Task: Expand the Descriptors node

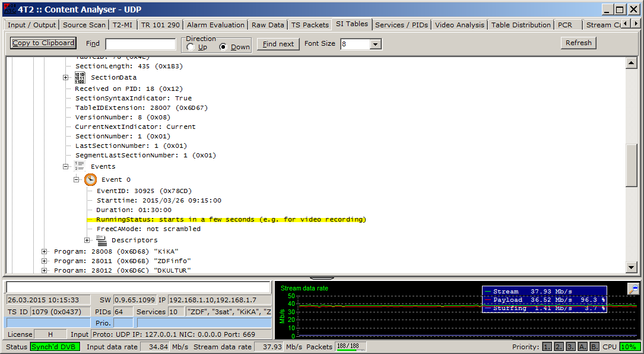Action: 88,241
